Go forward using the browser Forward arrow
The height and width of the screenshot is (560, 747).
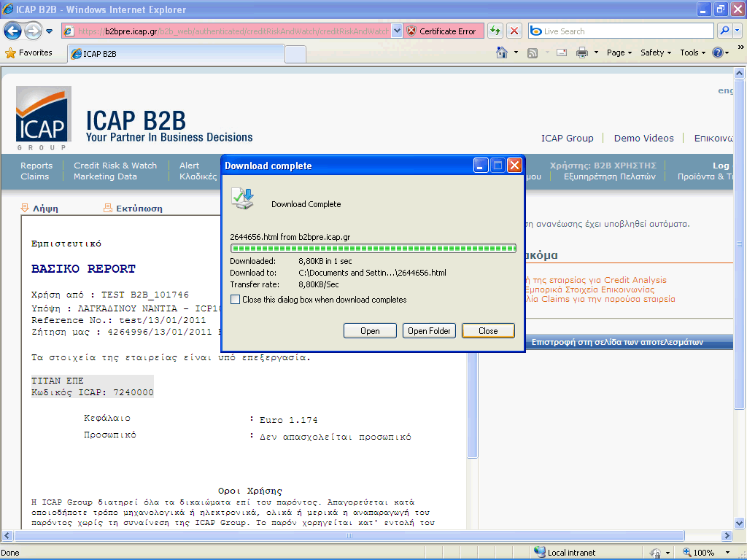click(x=33, y=31)
